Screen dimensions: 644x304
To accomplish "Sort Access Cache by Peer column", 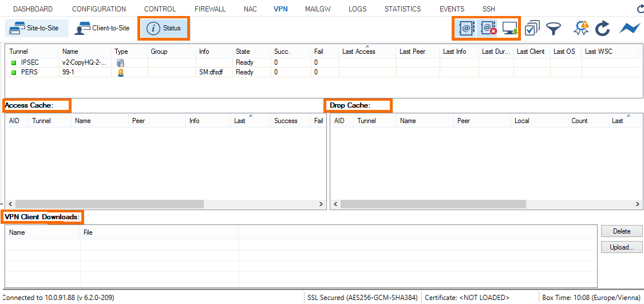I will click(157, 121).
